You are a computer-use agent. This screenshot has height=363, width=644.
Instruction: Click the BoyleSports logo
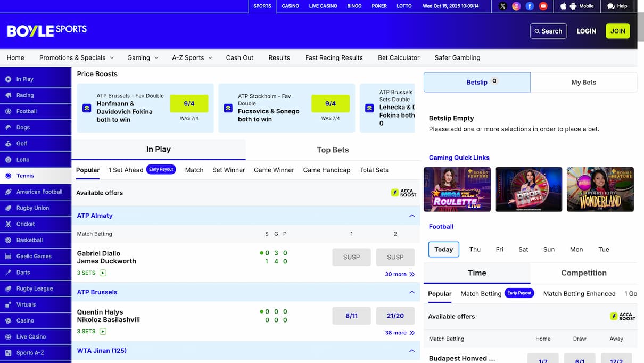pyautogui.click(x=47, y=30)
